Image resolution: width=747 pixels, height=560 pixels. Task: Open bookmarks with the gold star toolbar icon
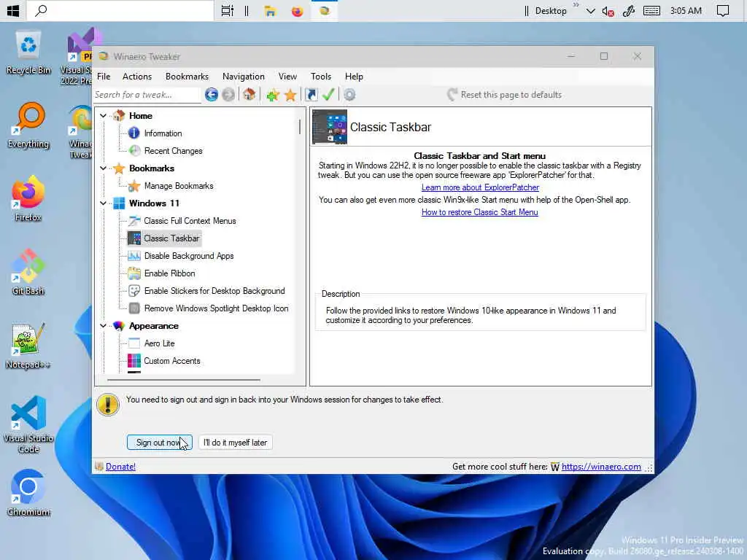290,95
